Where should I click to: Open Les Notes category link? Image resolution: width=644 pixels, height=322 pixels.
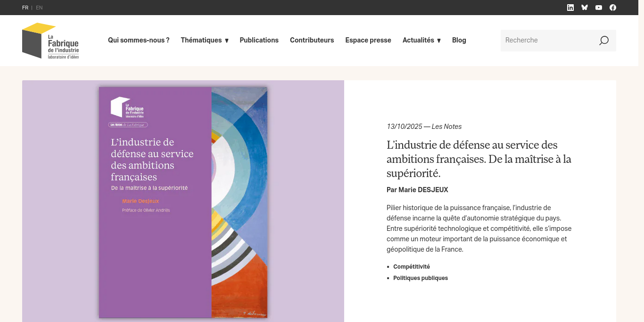446,126
